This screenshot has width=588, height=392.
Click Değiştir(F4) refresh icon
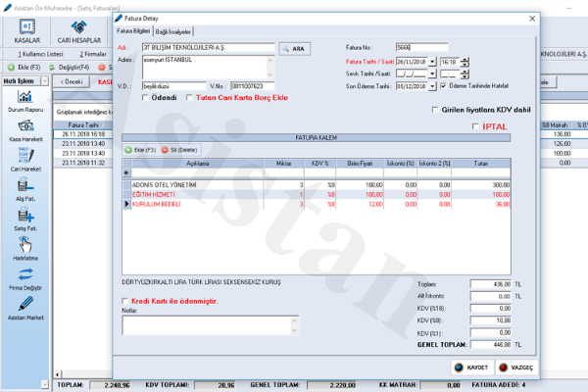pos(52,68)
